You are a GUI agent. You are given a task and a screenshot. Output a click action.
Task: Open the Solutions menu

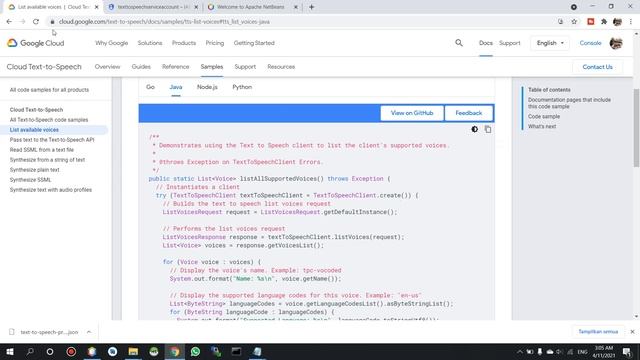(150, 43)
